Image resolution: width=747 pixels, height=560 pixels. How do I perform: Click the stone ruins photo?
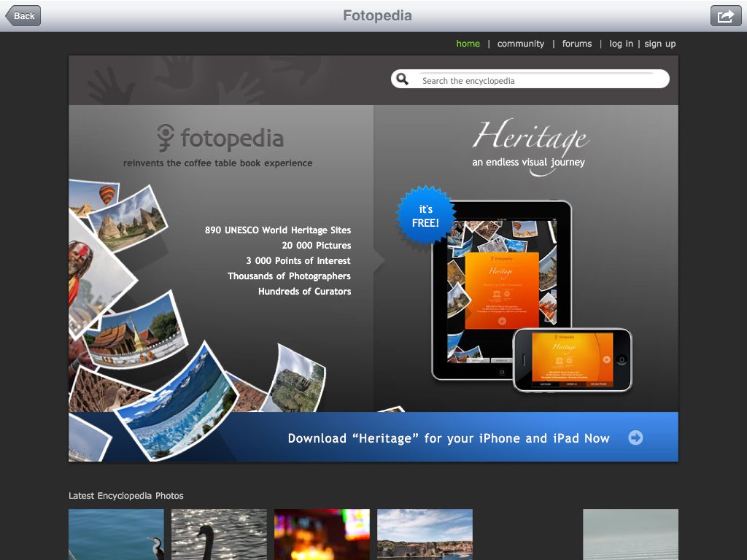point(298,381)
